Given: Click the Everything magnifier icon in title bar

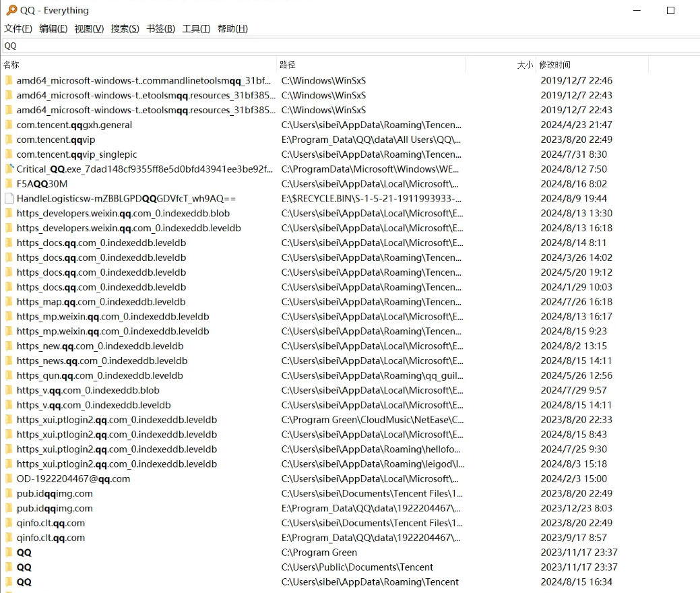Looking at the screenshot, I should pyautogui.click(x=11, y=10).
